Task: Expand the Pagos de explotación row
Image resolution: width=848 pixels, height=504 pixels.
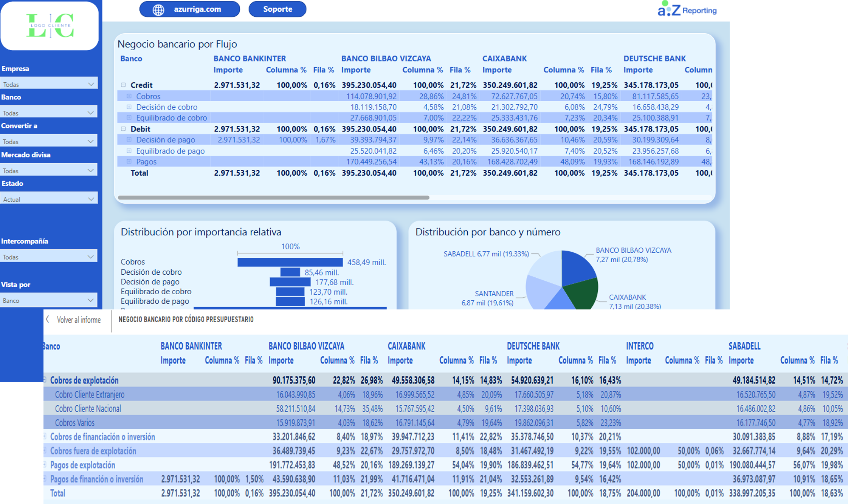Action: click(x=45, y=464)
